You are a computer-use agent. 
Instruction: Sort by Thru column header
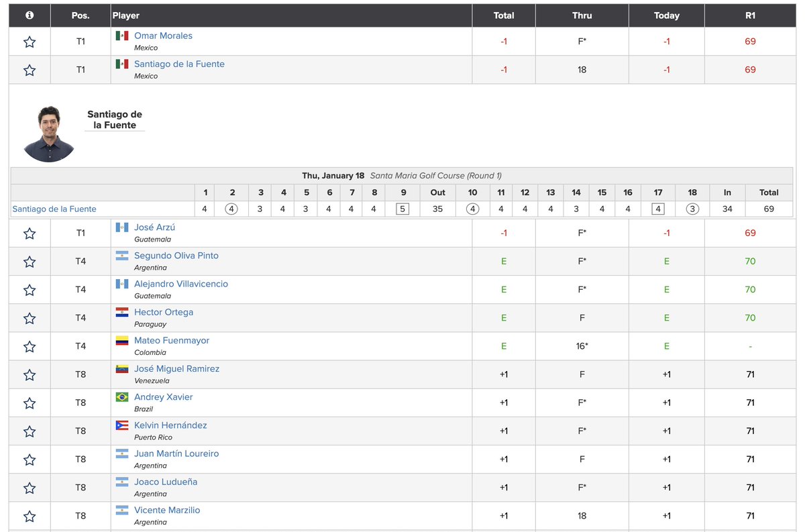[582, 15]
